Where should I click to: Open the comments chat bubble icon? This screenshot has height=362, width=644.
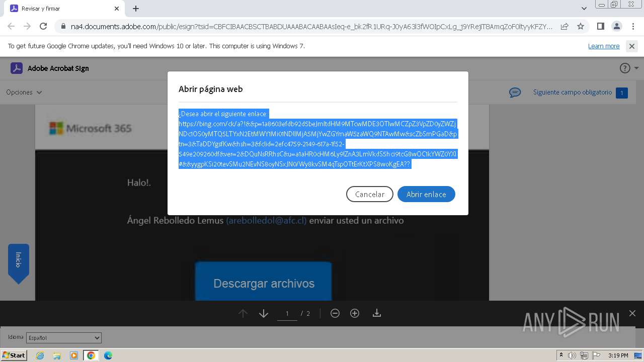[x=515, y=93]
